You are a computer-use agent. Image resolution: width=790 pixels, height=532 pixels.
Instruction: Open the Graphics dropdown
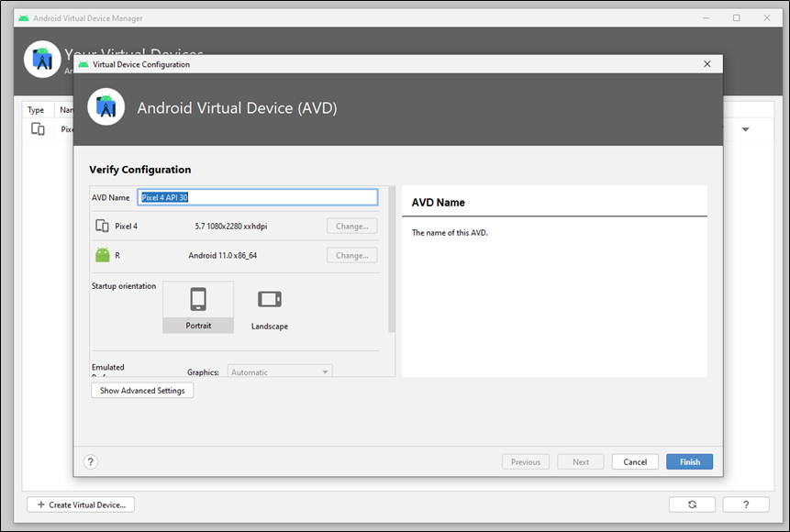click(x=280, y=371)
